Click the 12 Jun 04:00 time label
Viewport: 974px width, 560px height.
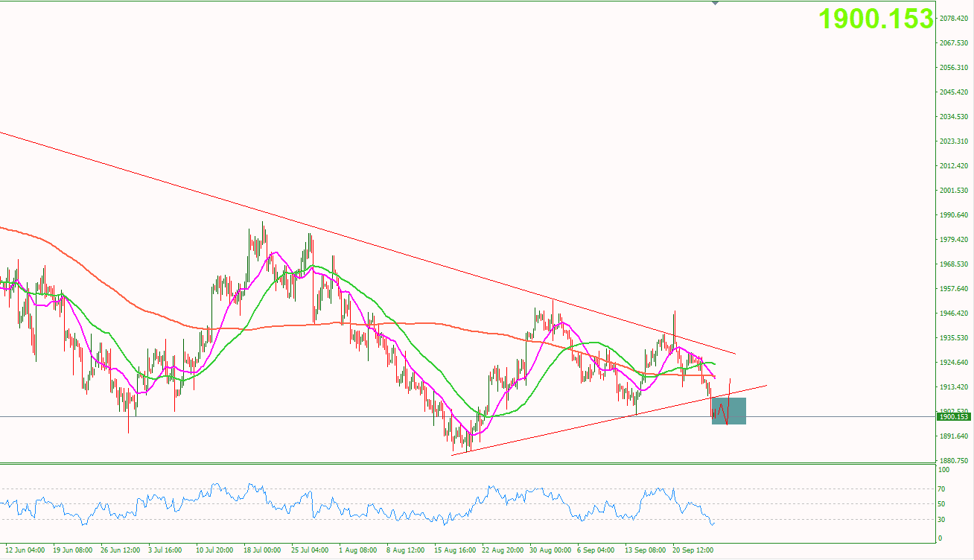point(25,550)
